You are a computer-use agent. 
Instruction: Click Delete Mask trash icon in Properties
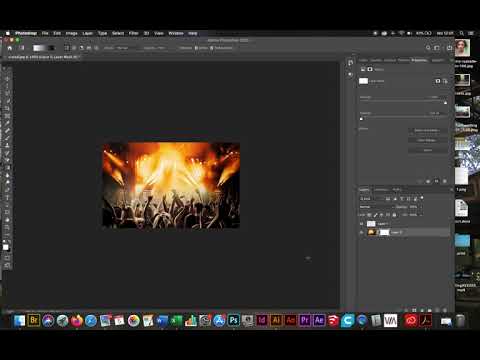pyautogui.click(x=445, y=181)
